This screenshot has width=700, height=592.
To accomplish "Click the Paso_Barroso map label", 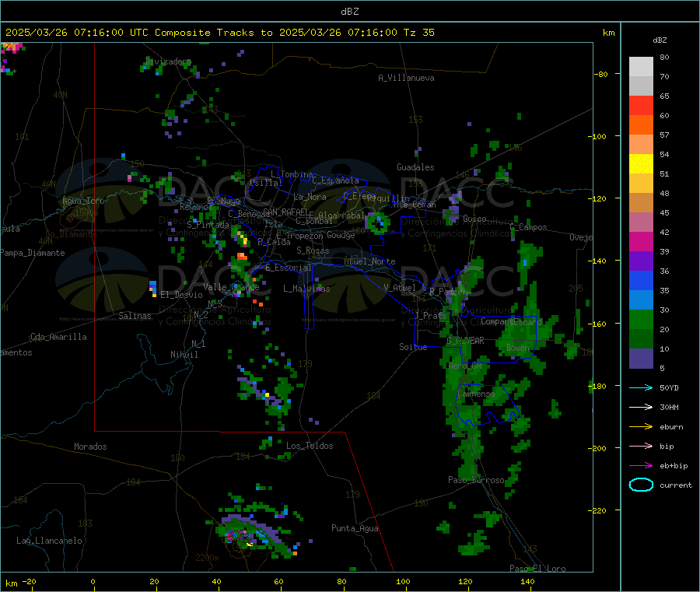I will [476, 480].
